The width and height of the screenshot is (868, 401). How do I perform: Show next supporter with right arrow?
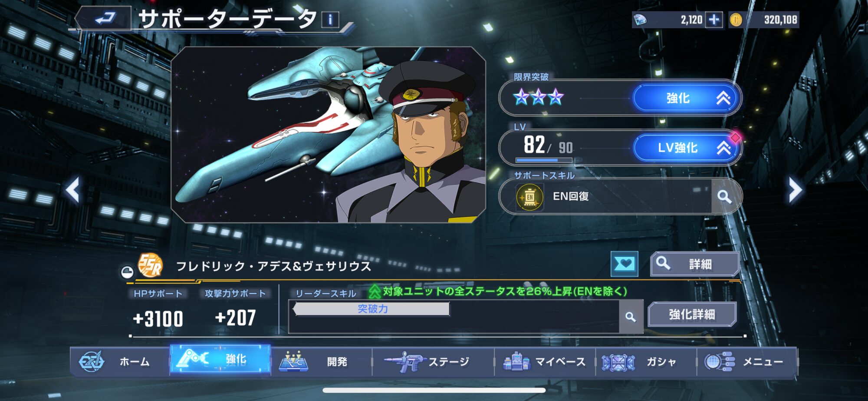795,190
